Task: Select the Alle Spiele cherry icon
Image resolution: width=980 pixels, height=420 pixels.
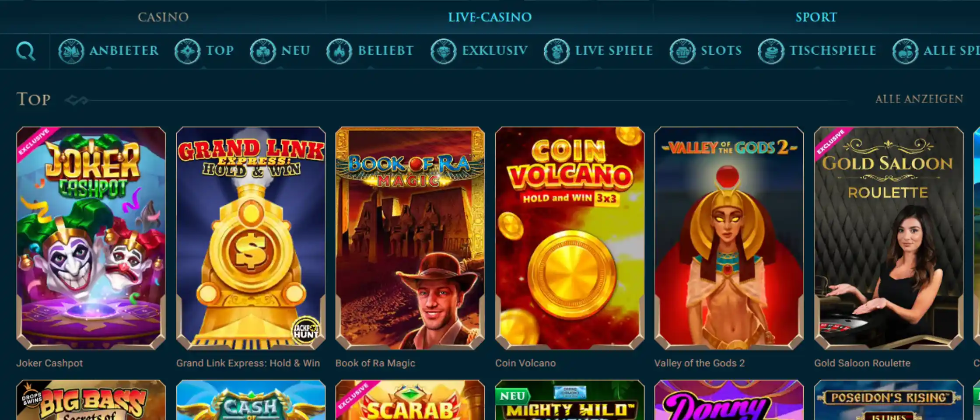Action: pos(905,51)
